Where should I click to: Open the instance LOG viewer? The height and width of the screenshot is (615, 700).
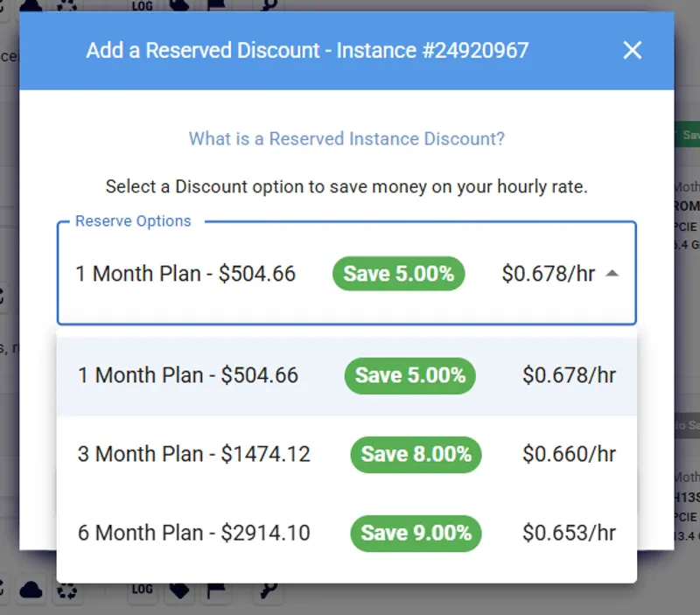[142, 591]
